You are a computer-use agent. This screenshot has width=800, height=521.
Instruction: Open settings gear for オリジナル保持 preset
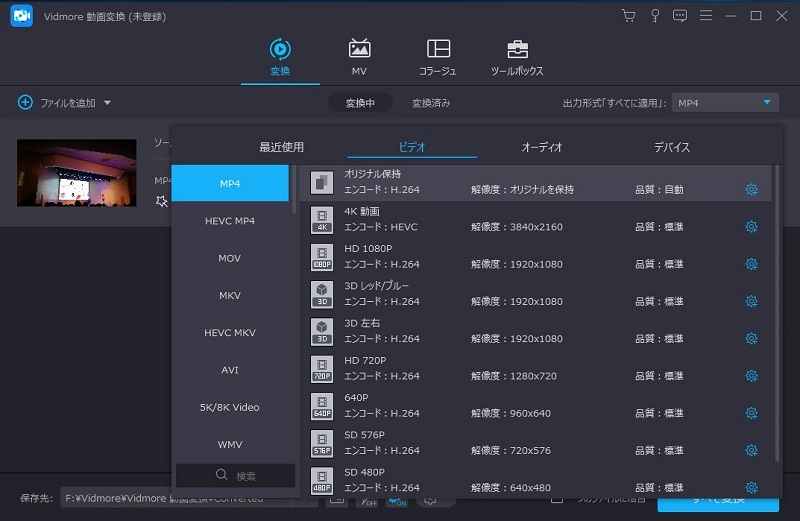point(751,189)
